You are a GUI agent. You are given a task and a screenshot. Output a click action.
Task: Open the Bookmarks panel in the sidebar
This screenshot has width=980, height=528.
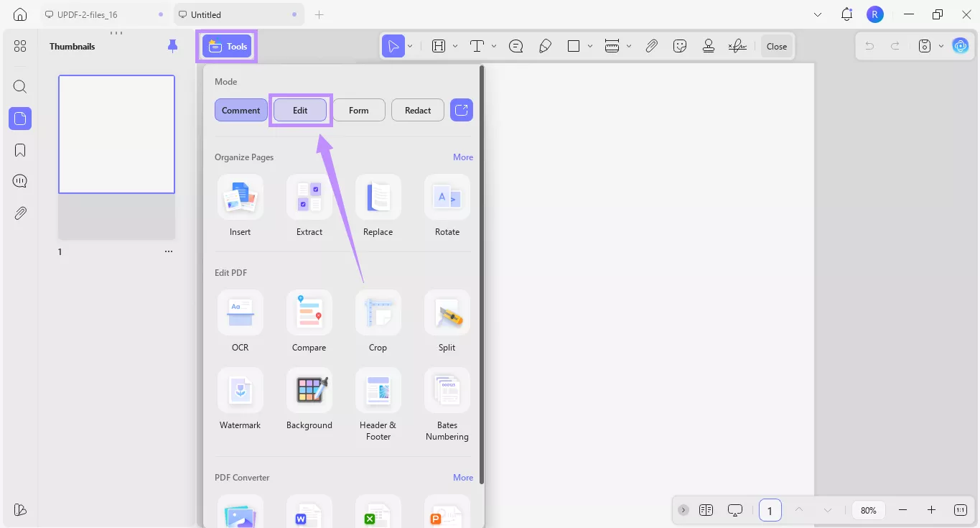pos(19,149)
